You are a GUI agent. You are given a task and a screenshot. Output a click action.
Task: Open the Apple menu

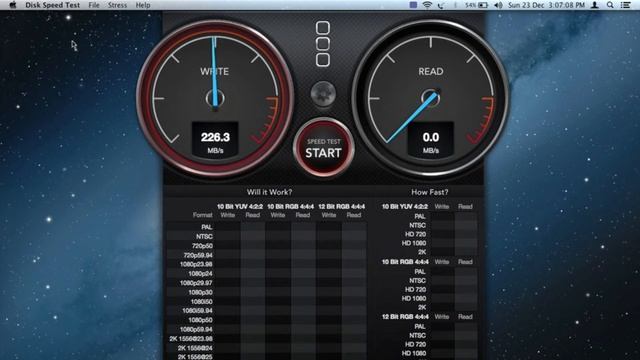[13, 5]
